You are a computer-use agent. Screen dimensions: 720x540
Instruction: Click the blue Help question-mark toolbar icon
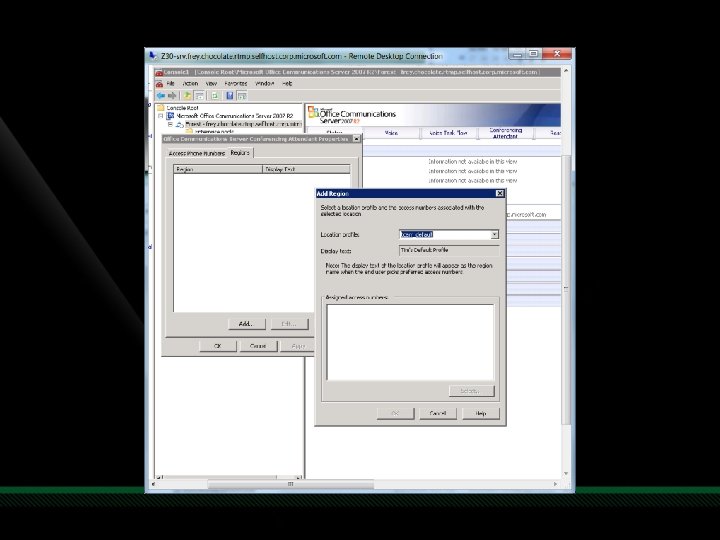pos(230,96)
